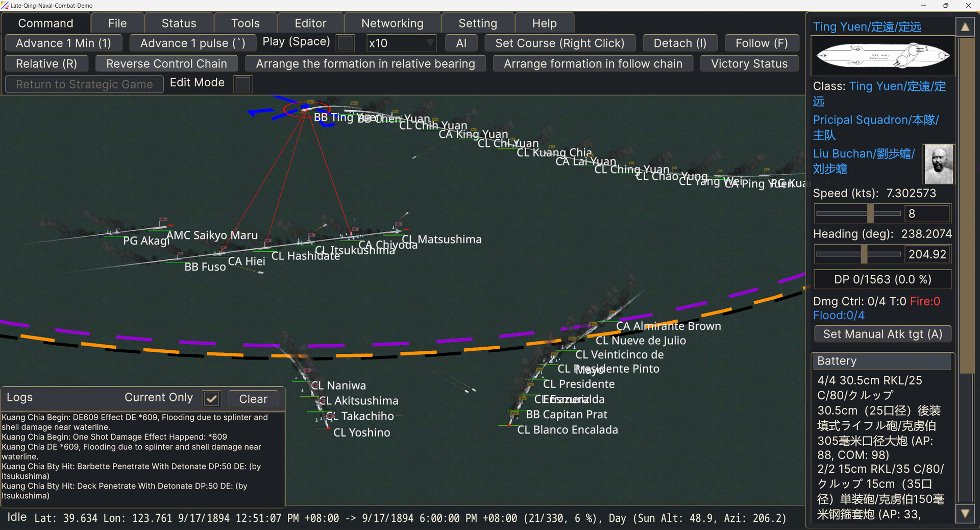Viewport: 980px width, 530px height.
Task: Toggle the Play (Space) checkbox
Action: (346, 43)
